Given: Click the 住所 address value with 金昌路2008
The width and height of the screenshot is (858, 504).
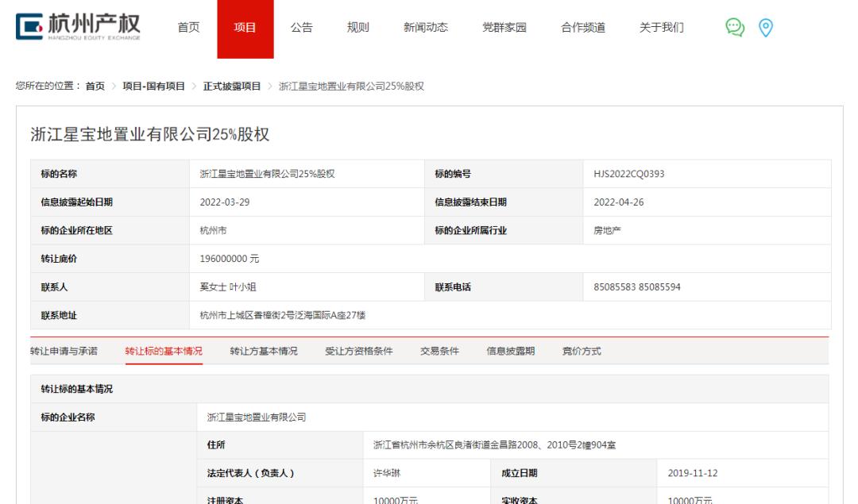Looking at the screenshot, I should pos(495,445).
